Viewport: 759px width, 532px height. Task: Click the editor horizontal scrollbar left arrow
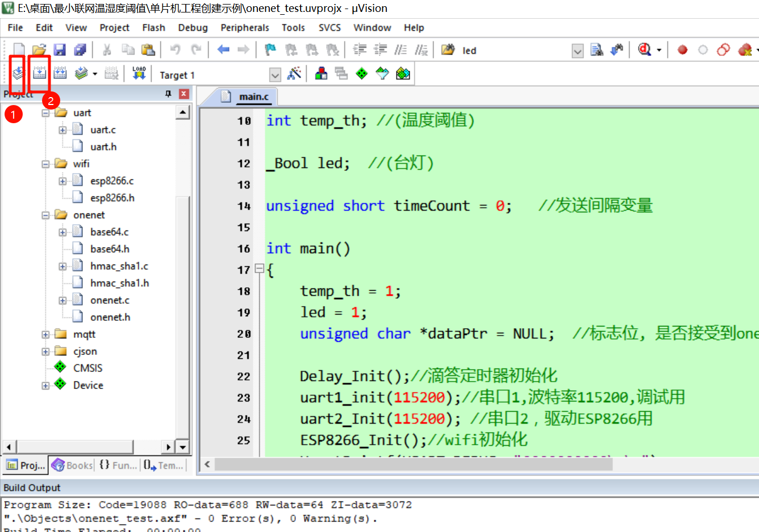point(207,464)
